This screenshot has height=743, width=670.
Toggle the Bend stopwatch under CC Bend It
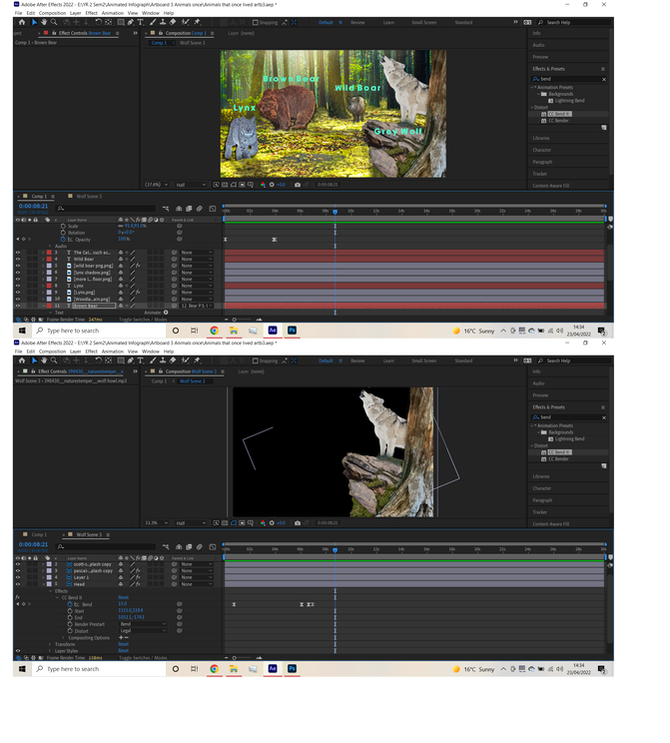[x=70, y=605]
